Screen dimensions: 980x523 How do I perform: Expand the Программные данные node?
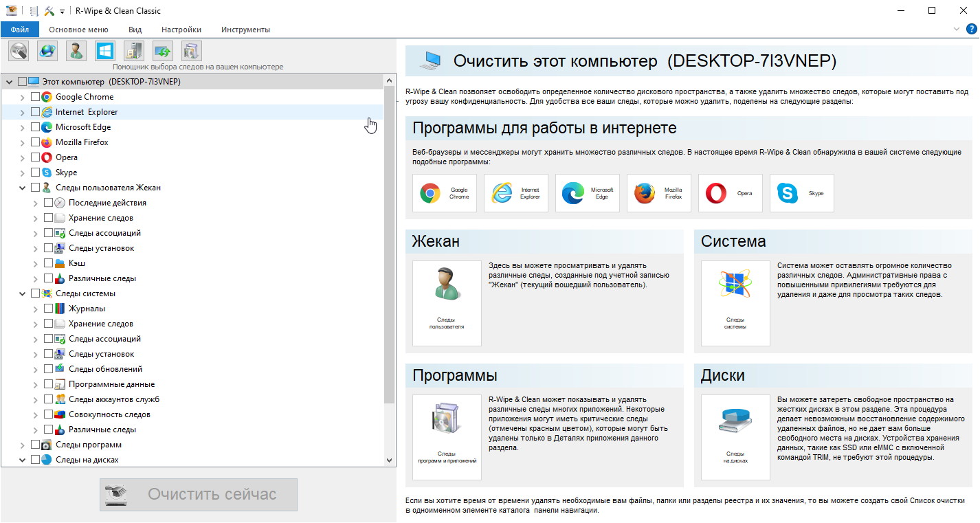click(x=36, y=384)
